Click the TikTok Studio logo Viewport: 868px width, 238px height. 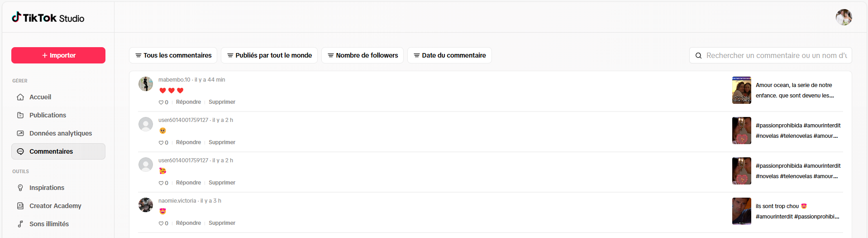tap(48, 18)
